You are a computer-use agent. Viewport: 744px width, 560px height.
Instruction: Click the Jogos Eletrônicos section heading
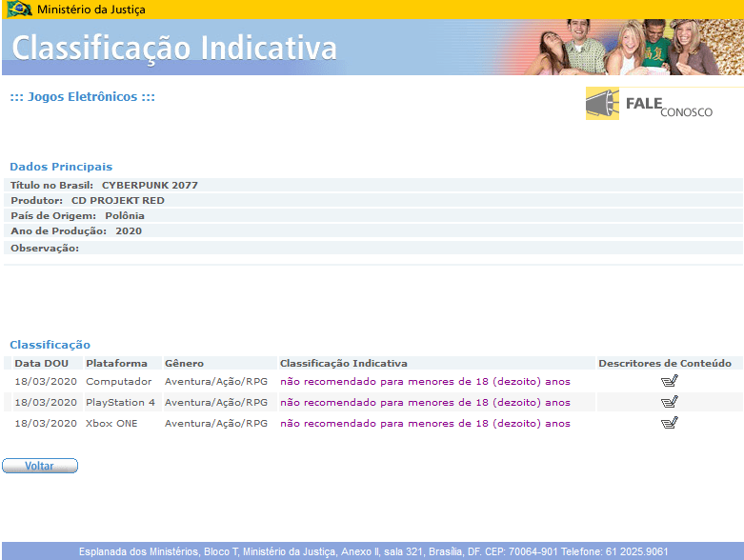click(x=83, y=97)
